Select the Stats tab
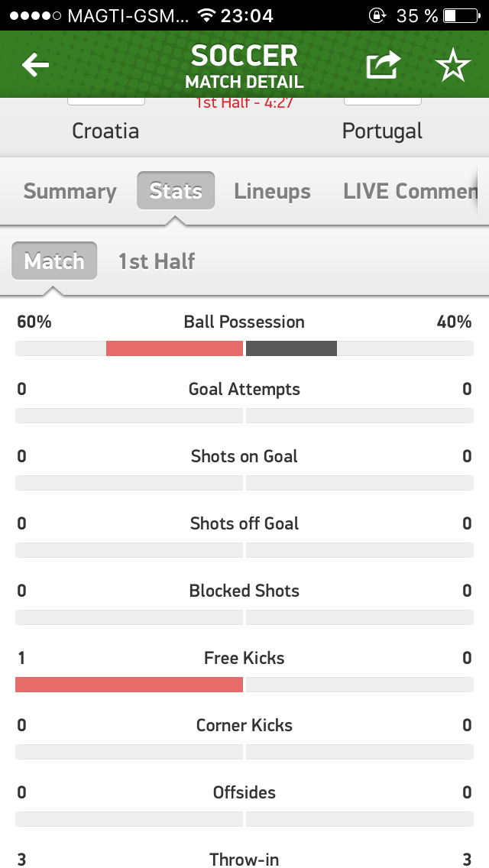 176,191
